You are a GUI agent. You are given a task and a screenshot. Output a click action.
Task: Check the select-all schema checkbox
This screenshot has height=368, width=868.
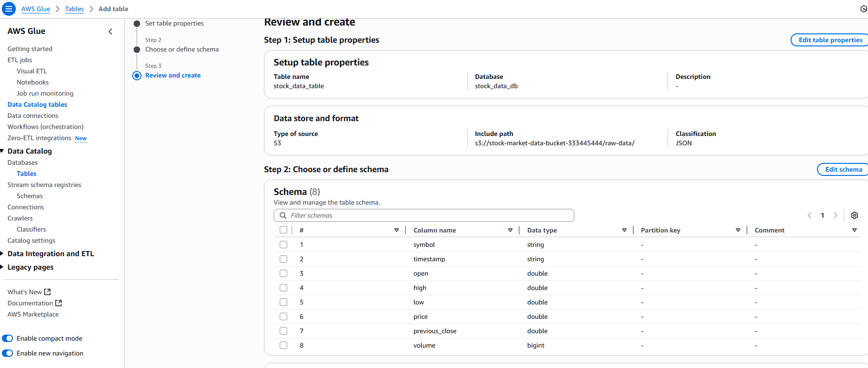283,230
